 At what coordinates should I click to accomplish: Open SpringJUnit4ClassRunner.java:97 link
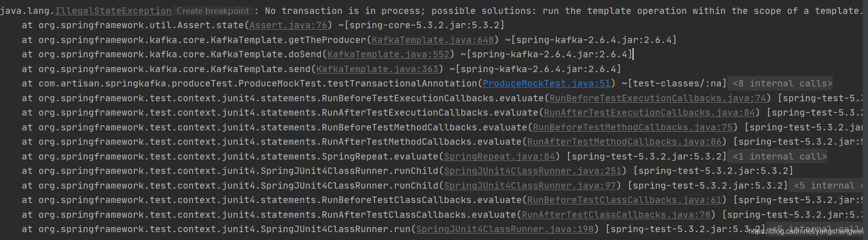tap(530, 185)
